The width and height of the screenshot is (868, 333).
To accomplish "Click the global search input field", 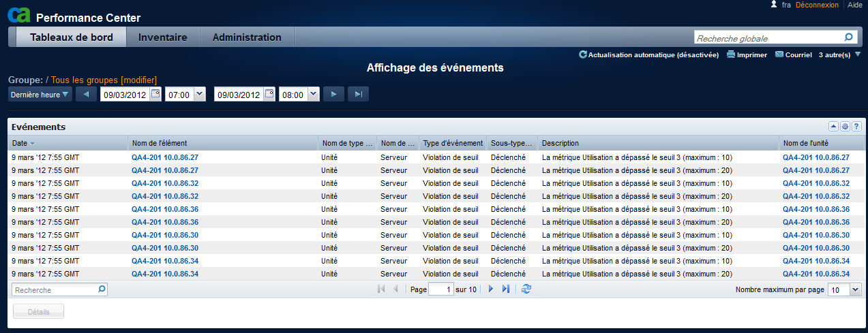I will 769,38.
